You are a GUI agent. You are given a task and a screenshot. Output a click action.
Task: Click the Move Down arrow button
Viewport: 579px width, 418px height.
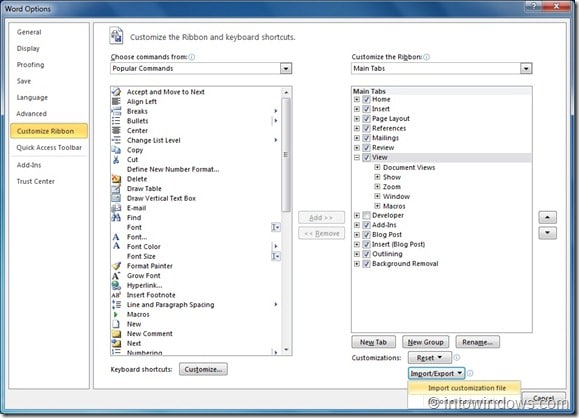point(547,233)
